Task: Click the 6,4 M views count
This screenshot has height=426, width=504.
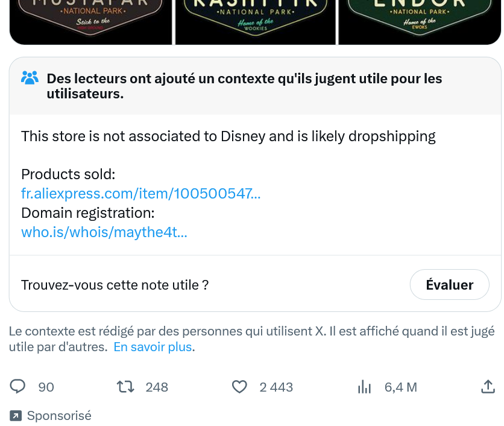Action: coord(401,387)
